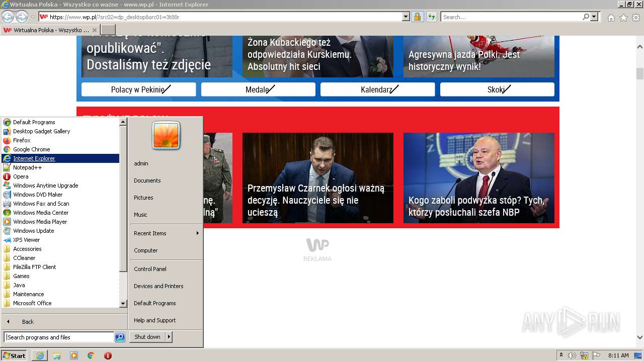Expand the Shut down options arrow

point(169,337)
